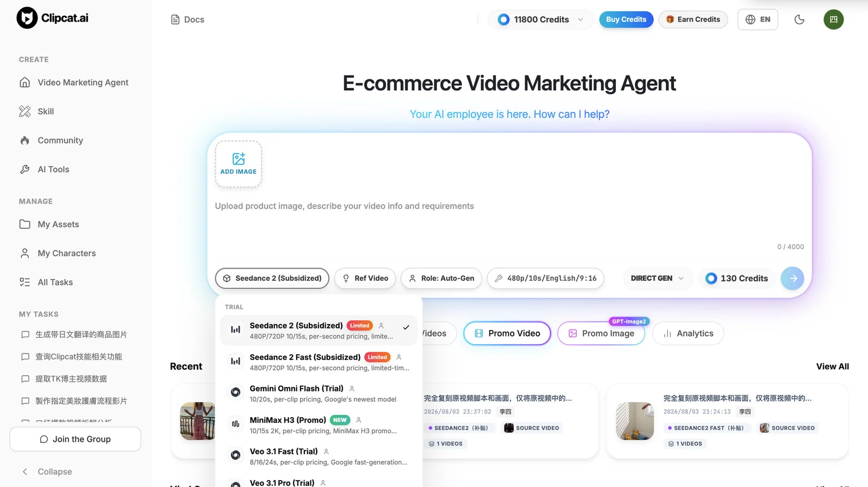
Task: Click the Limited badge on Seedance 2 Fast
Action: click(377, 357)
